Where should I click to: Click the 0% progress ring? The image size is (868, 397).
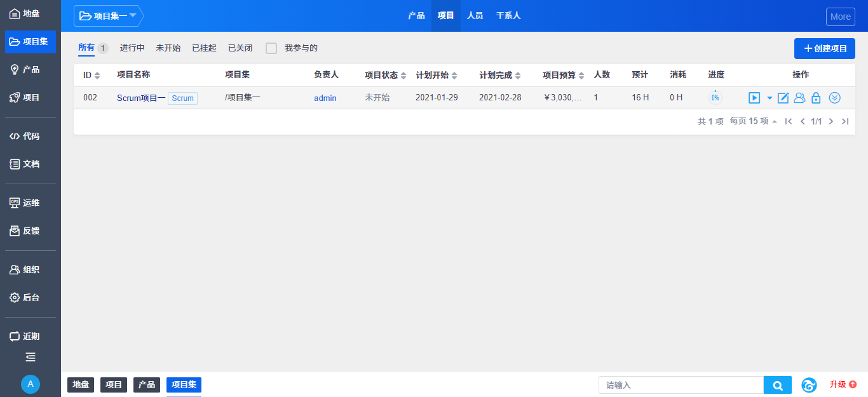point(715,98)
